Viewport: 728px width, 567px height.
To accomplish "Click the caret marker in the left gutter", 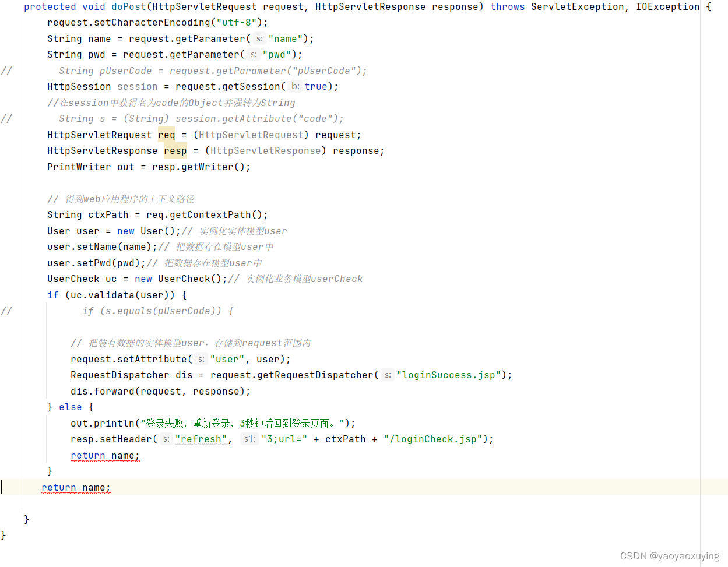I will coord(2,487).
